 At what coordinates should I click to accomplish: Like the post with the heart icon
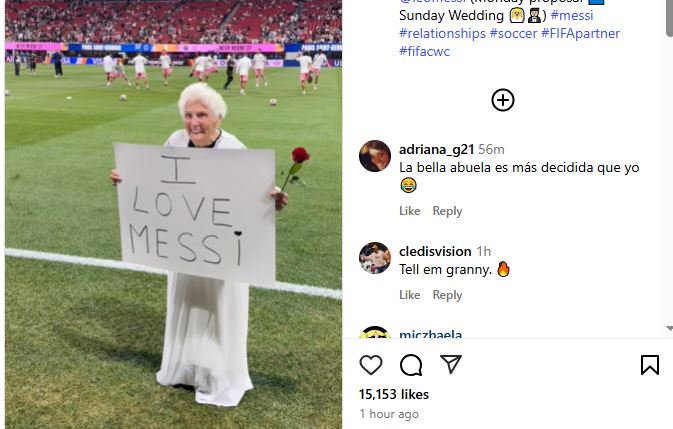[371, 365]
